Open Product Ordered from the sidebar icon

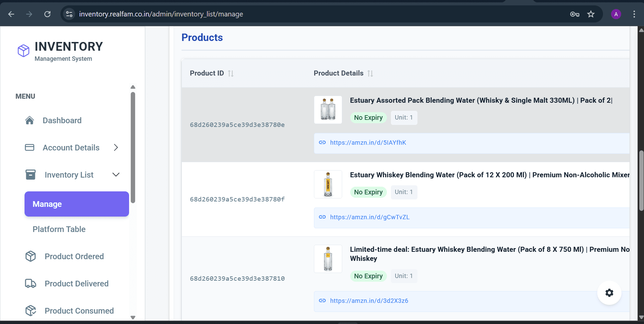tap(31, 256)
